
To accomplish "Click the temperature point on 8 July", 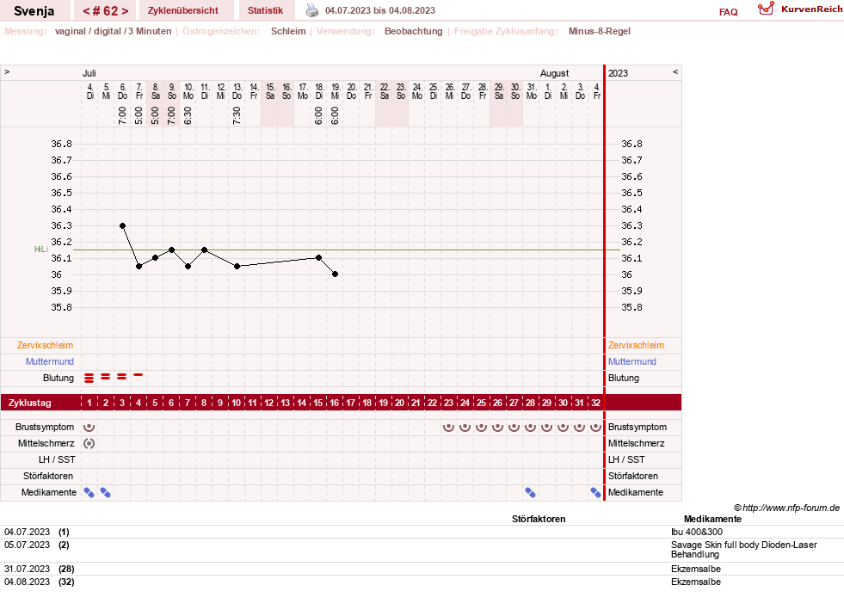I will click(155, 258).
